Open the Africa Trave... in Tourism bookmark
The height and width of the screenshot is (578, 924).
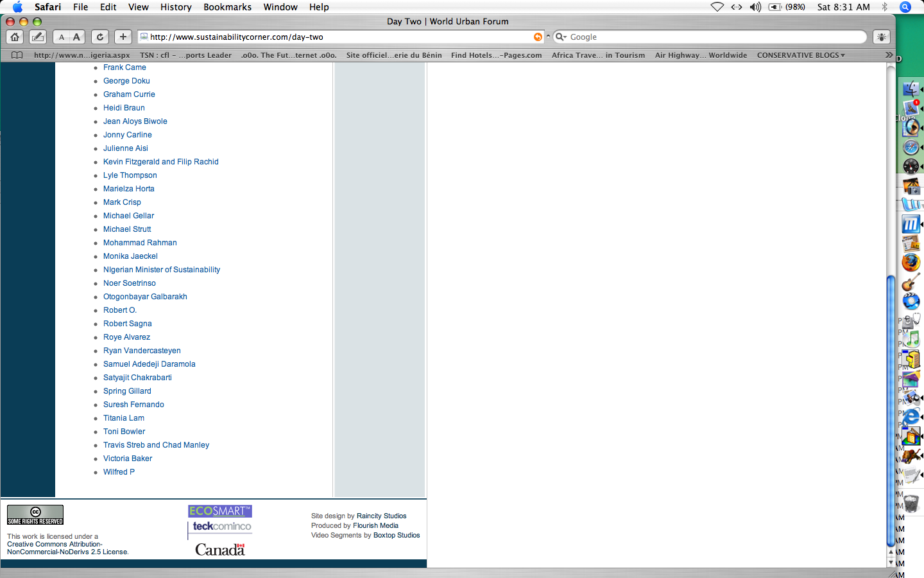pyautogui.click(x=598, y=55)
